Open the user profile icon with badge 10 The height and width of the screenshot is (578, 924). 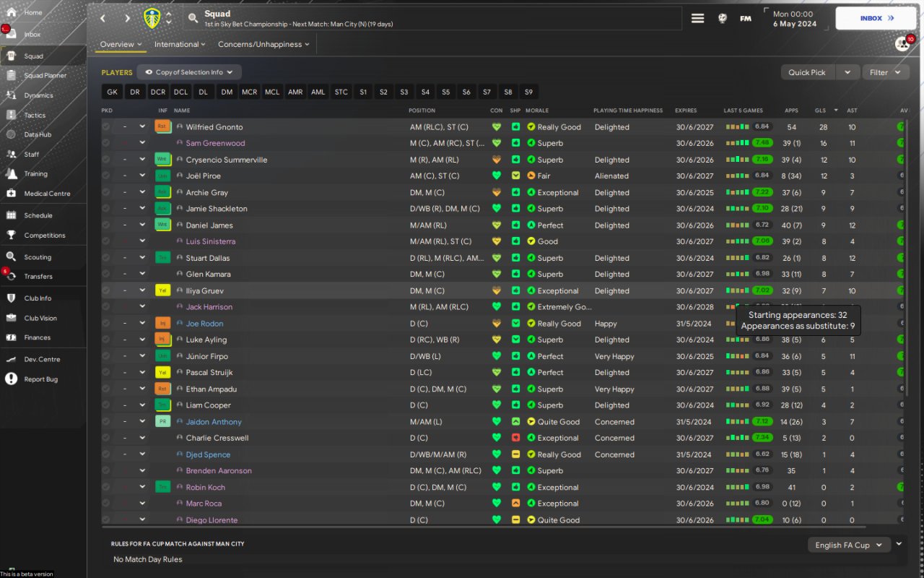pos(902,44)
